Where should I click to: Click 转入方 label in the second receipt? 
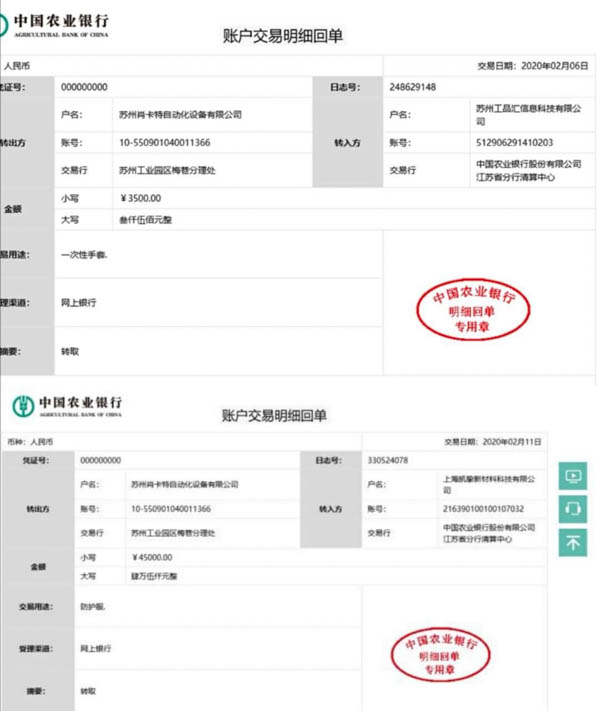tap(331, 509)
